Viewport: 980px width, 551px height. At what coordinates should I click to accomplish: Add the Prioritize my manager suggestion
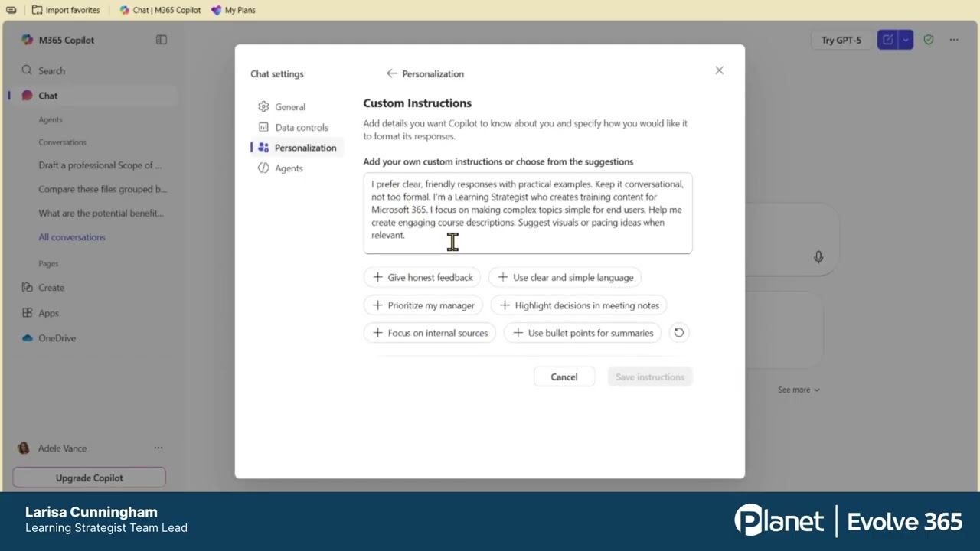pyautogui.click(x=423, y=305)
